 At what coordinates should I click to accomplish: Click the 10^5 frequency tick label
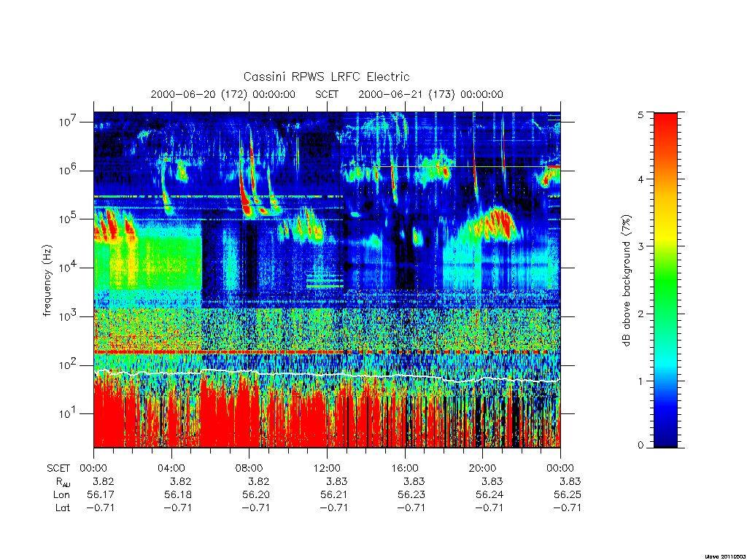click(68, 219)
